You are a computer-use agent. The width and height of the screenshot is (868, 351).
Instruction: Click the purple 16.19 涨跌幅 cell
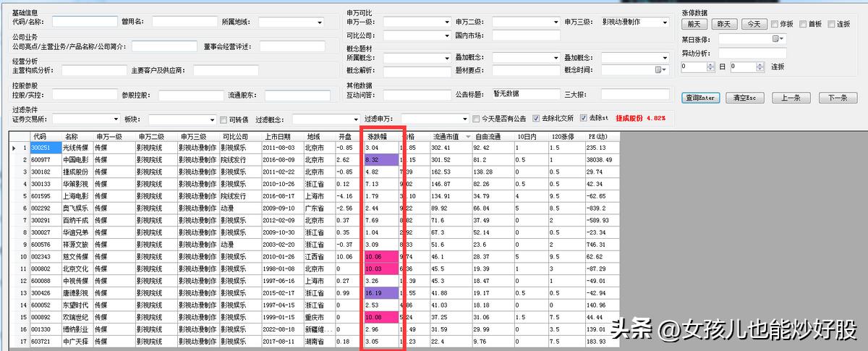(x=381, y=292)
